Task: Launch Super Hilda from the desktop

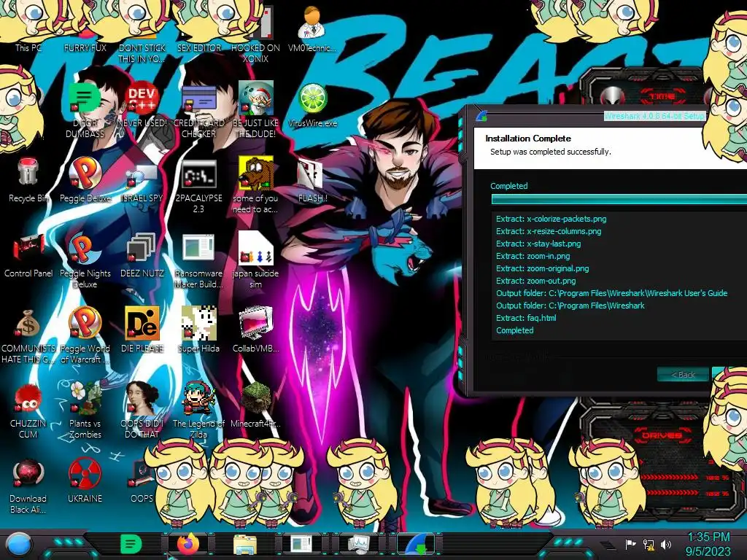Action: 198,330
